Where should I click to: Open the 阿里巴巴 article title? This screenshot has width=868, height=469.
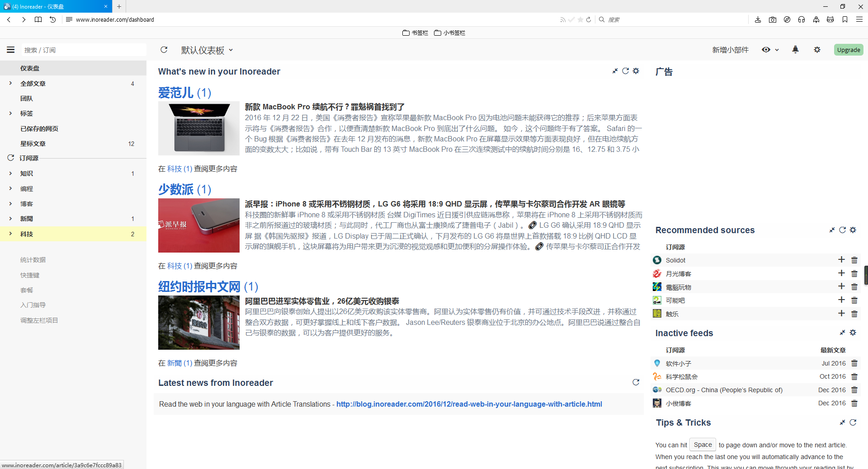pos(322,301)
